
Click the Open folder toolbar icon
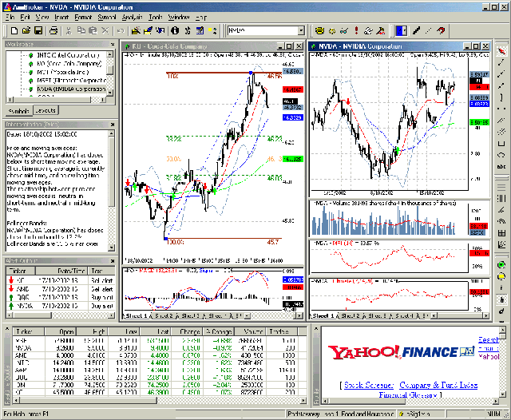(26, 30)
